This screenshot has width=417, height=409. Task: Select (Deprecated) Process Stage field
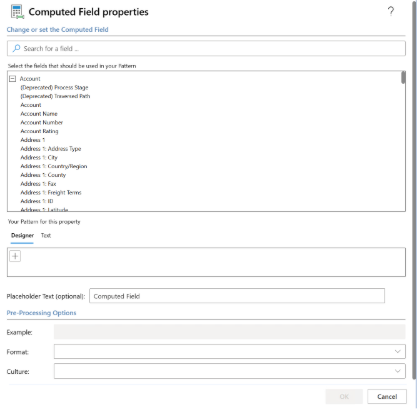coord(54,87)
